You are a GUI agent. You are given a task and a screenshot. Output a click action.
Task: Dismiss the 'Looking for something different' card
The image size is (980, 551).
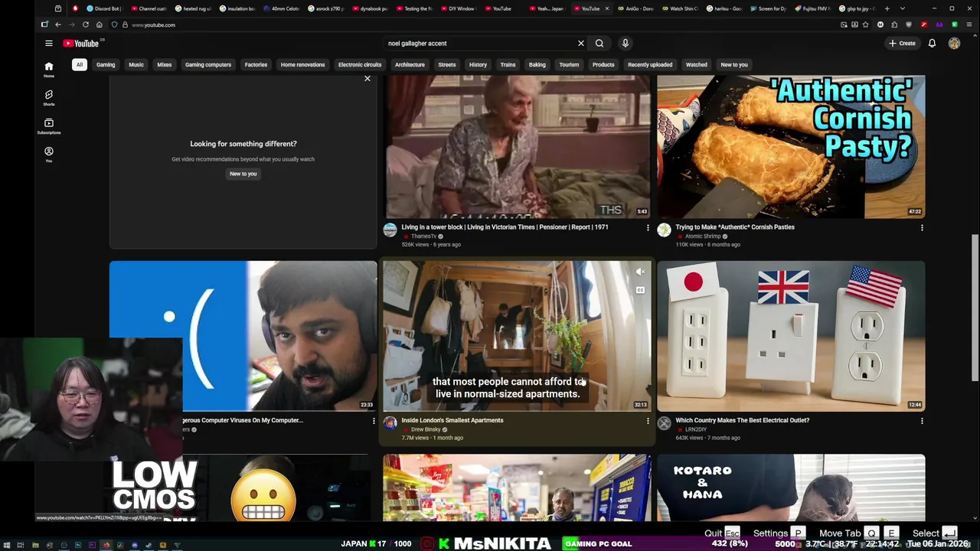point(367,79)
